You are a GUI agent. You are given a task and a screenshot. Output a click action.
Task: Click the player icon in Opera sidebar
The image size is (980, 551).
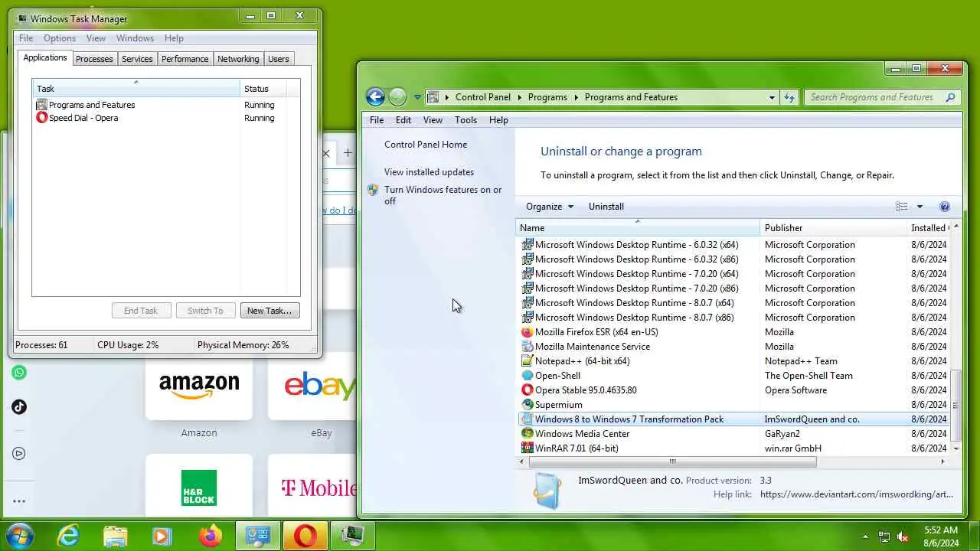(x=19, y=454)
